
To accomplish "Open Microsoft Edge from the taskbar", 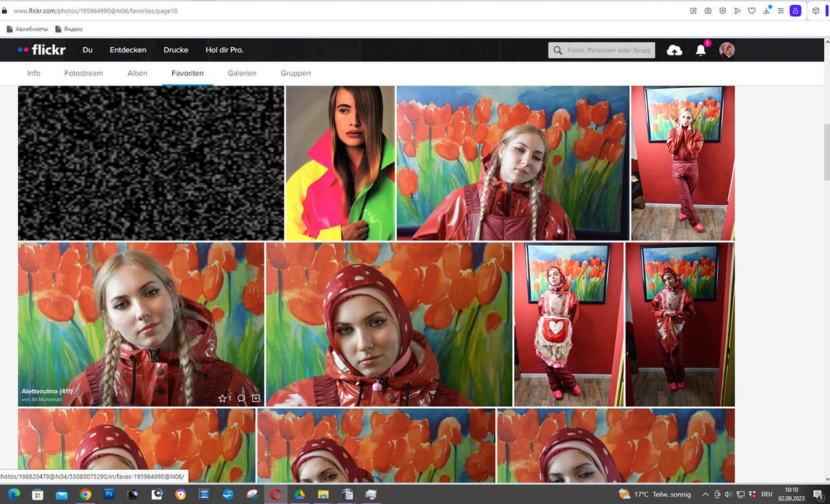I will (x=14, y=494).
